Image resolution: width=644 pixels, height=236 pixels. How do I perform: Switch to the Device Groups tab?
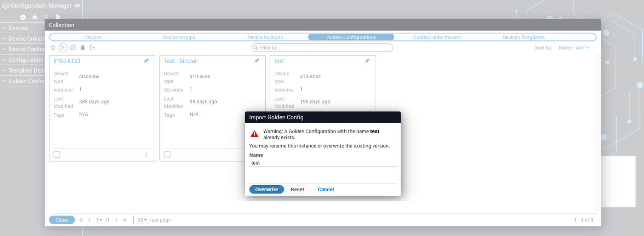click(179, 37)
